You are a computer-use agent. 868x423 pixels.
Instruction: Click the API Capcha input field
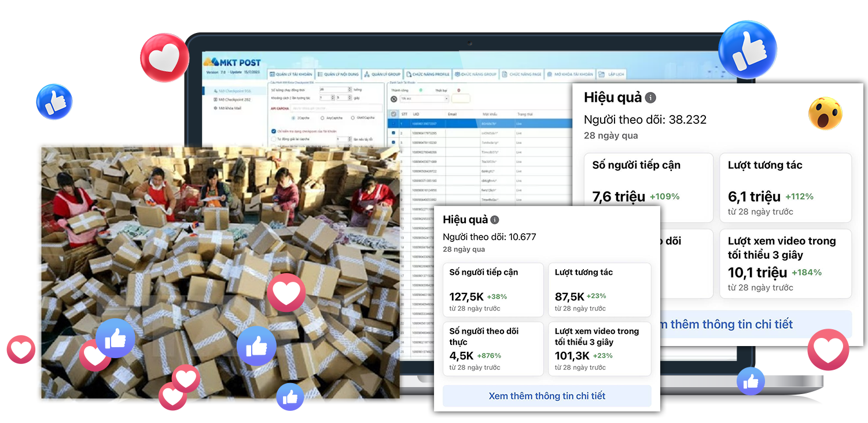point(336,108)
